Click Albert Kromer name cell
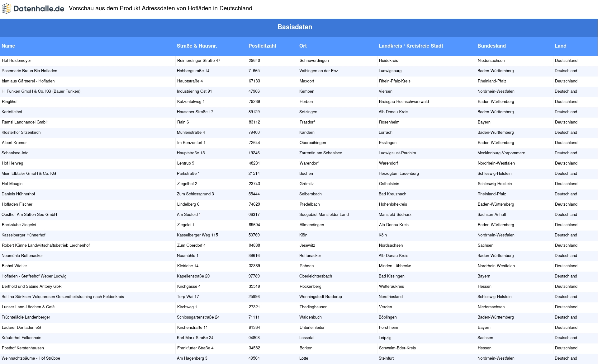598x364 pixels. [x=14, y=143]
